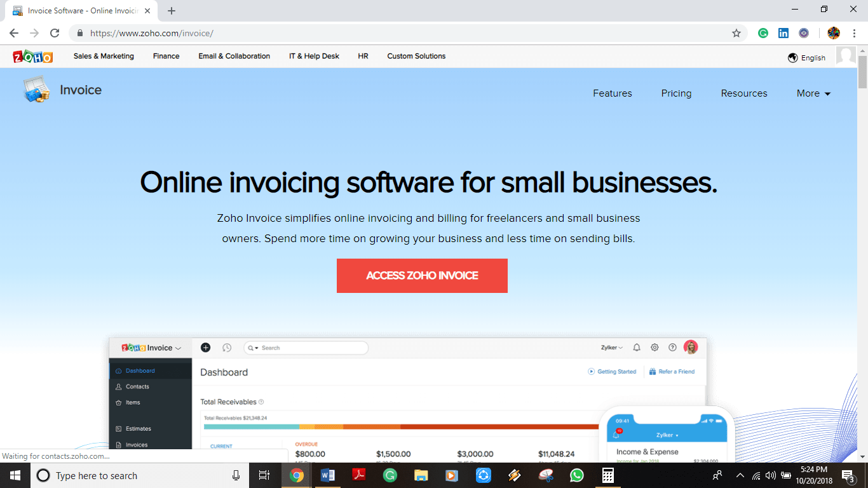Open the Action Center notifications icon
The width and height of the screenshot is (868, 488).
[x=848, y=475]
